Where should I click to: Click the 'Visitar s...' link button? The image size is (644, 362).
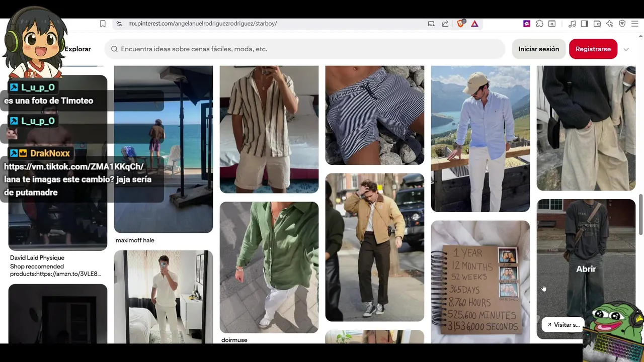tap(563, 325)
